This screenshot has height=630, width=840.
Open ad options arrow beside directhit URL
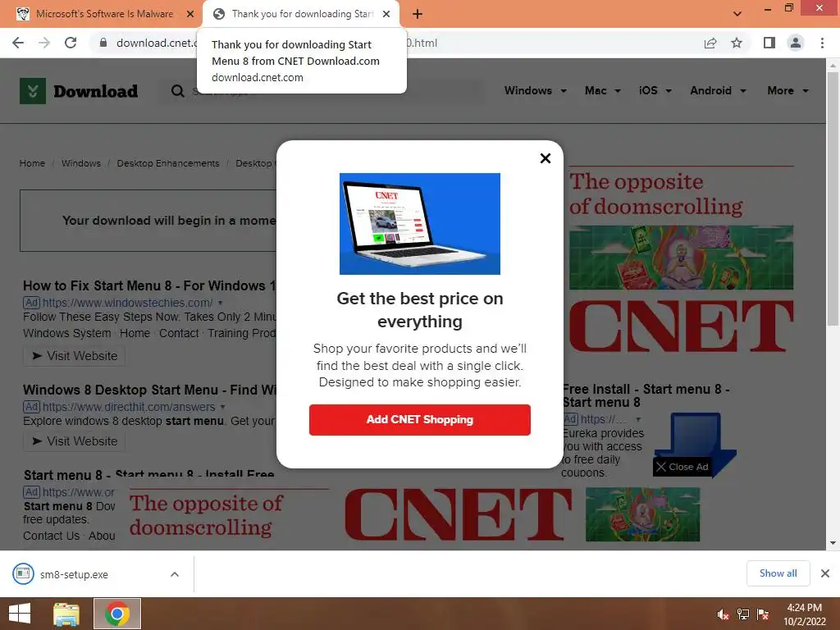coord(222,407)
